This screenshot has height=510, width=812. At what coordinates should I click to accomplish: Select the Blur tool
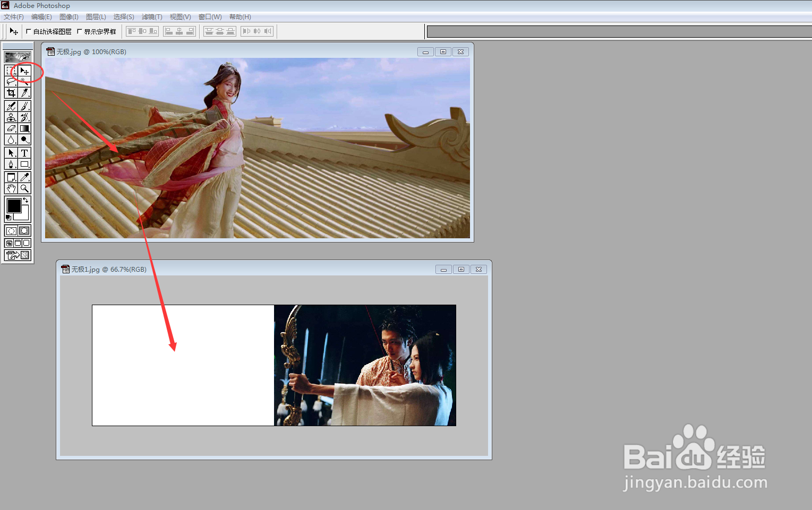point(11,140)
